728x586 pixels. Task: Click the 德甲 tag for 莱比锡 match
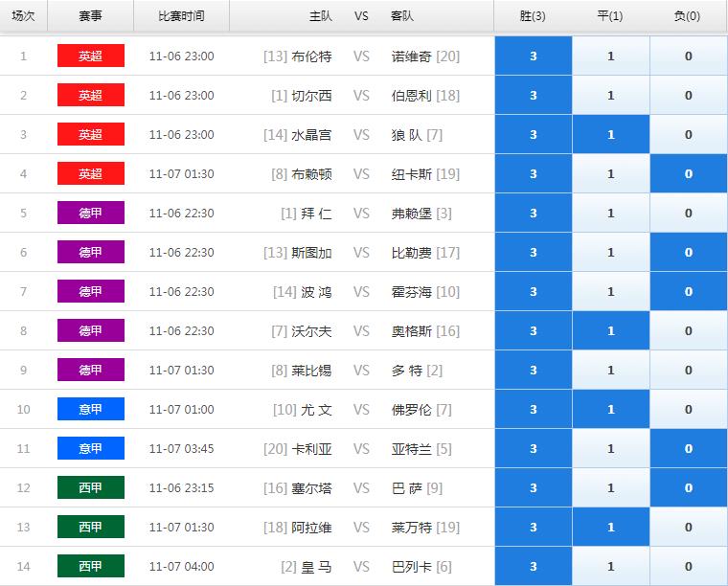pyautogui.click(x=91, y=370)
